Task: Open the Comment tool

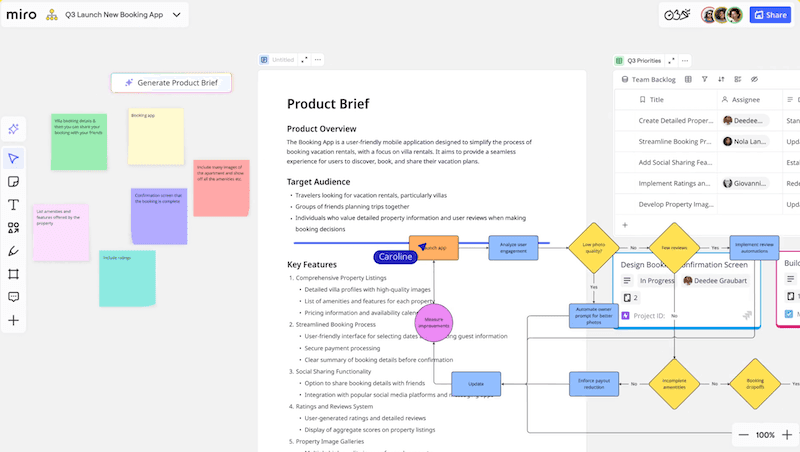Action: (14, 297)
